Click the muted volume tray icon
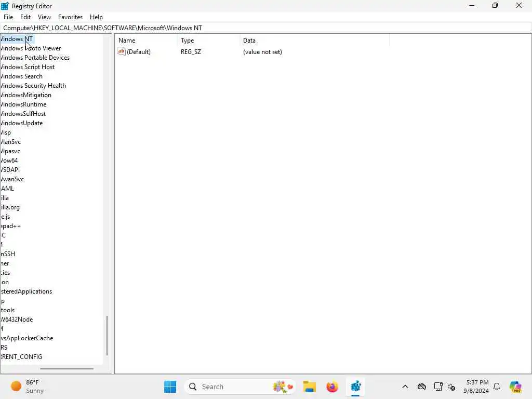 click(451, 387)
